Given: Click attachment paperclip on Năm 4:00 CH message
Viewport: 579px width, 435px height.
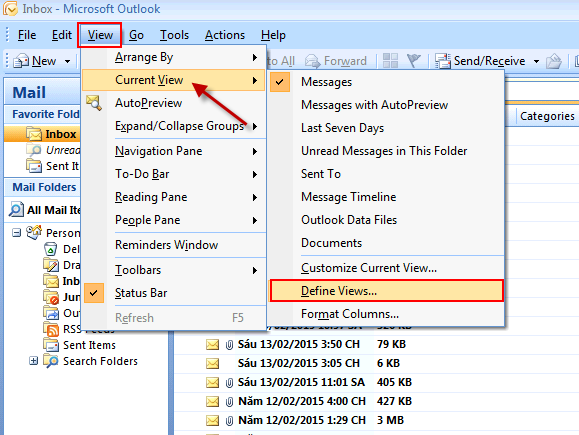Looking at the screenshot, I should [x=229, y=401].
